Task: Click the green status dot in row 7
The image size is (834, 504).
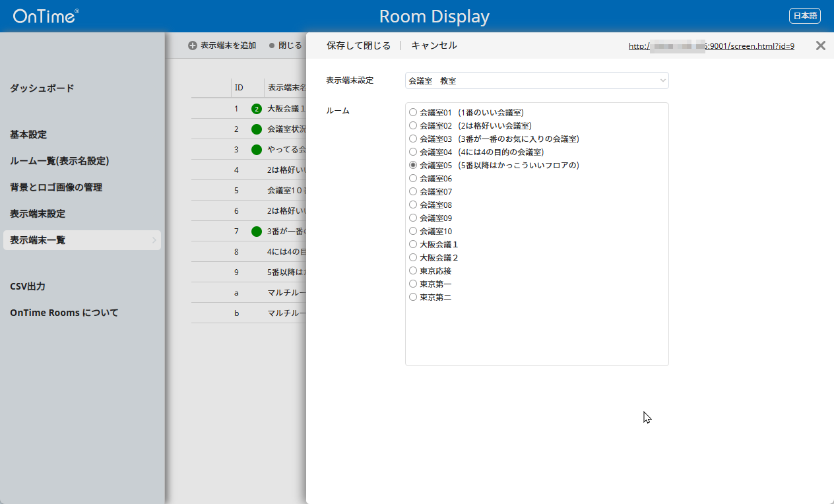Action: (257, 232)
